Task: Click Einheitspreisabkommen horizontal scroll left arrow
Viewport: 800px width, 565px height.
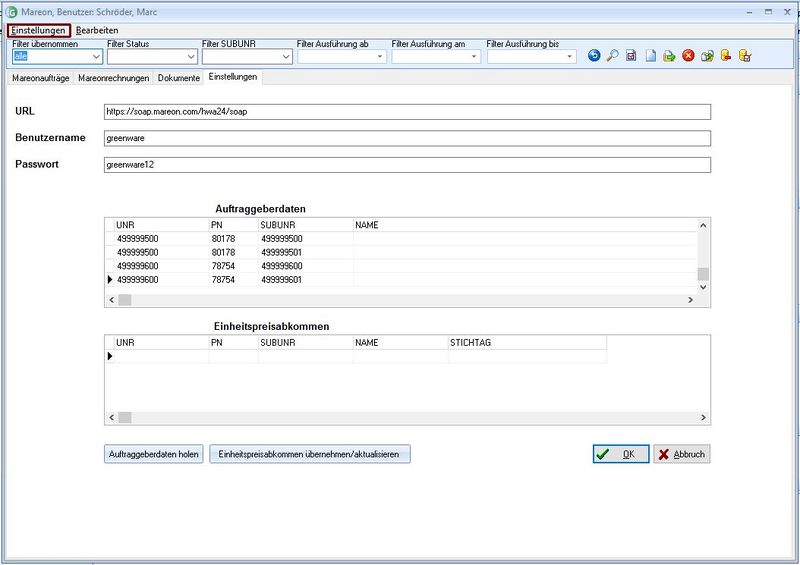Action: click(112, 417)
